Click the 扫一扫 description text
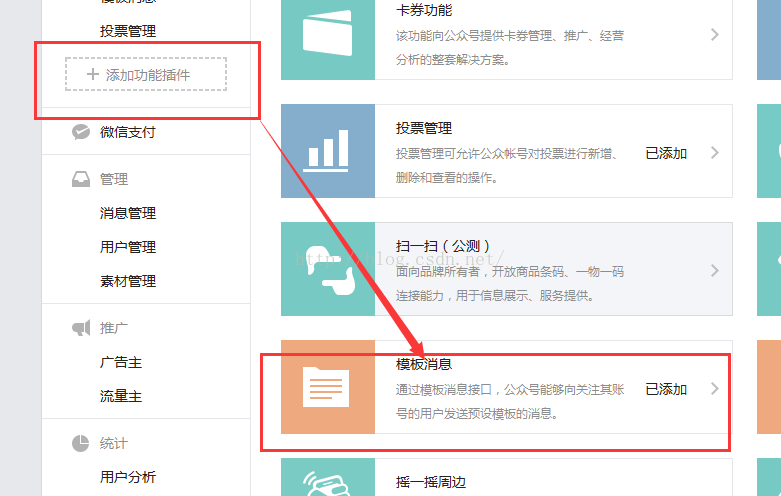The width and height of the screenshot is (781, 496). point(510,284)
